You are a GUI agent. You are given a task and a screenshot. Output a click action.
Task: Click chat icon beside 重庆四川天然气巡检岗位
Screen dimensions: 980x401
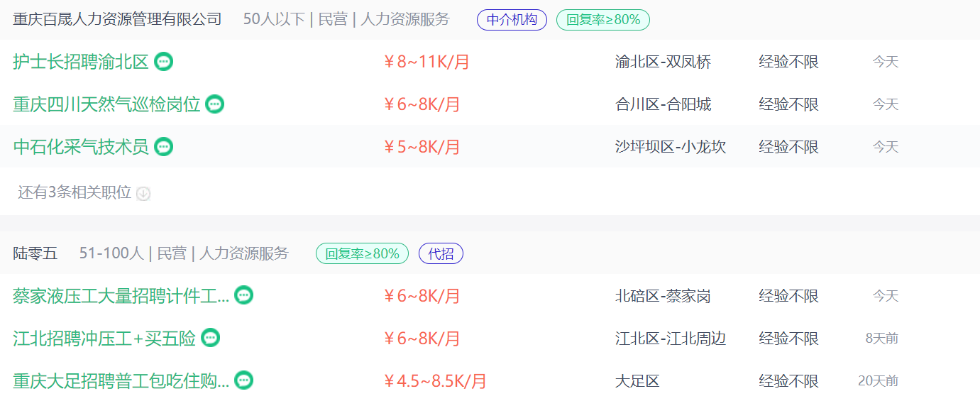point(215,104)
